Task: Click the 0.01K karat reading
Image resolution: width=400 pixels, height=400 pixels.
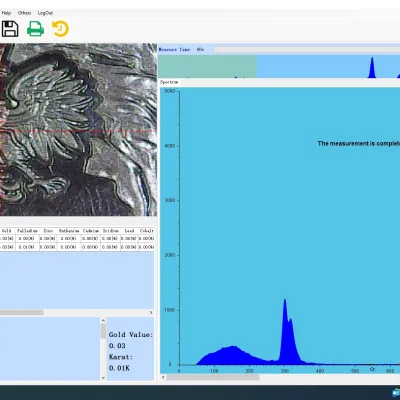Action: 119,368
